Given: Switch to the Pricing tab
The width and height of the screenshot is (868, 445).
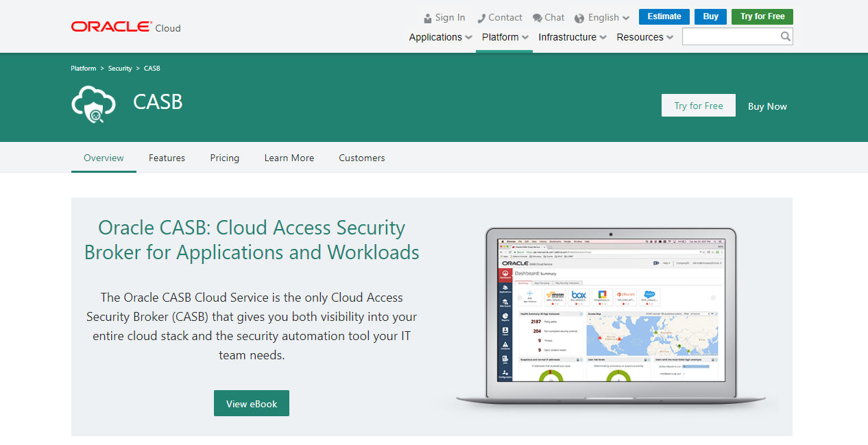Looking at the screenshot, I should click(225, 158).
